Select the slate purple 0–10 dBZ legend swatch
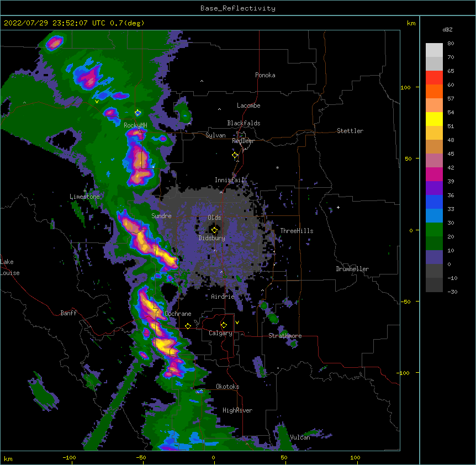Viewport: 476px width, 465px height. 434,257
